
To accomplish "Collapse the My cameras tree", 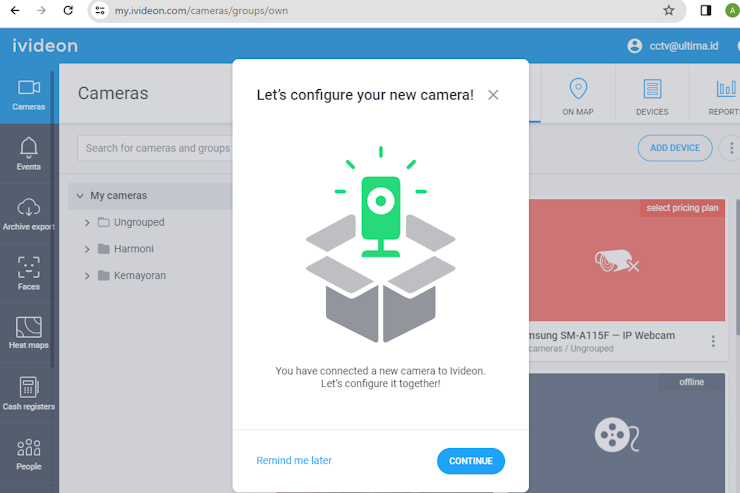I will click(80, 196).
